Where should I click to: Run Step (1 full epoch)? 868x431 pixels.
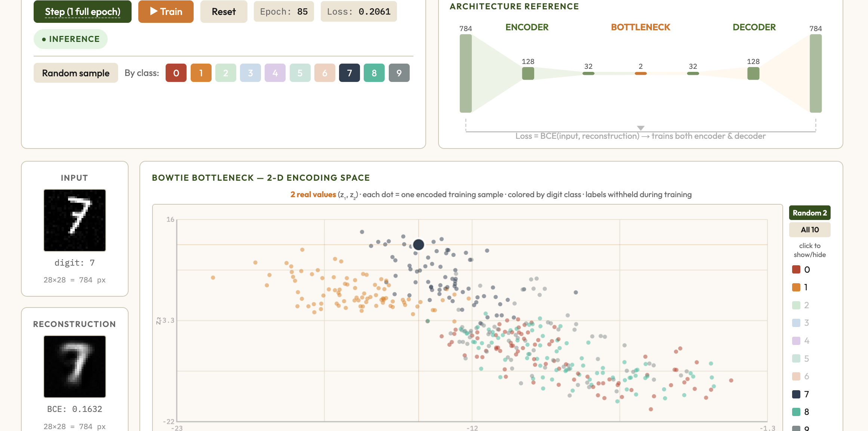point(82,12)
